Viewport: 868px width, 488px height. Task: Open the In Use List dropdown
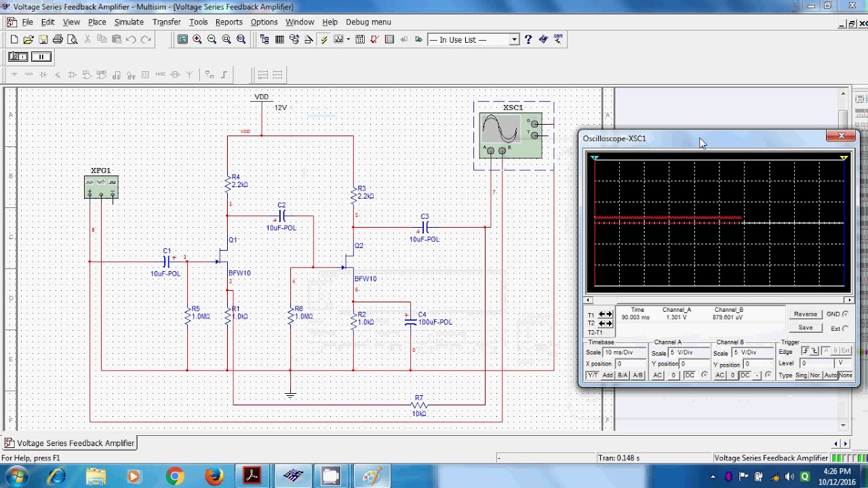(514, 40)
